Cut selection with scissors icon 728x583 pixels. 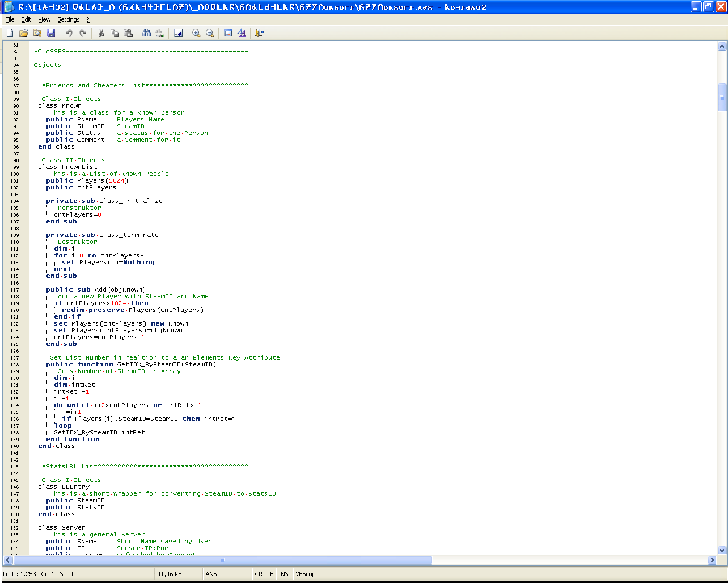click(101, 33)
